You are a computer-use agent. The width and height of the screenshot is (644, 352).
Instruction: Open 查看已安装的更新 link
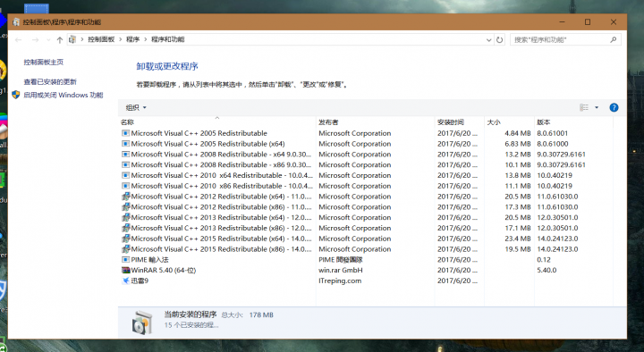pyautogui.click(x=50, y=81)
